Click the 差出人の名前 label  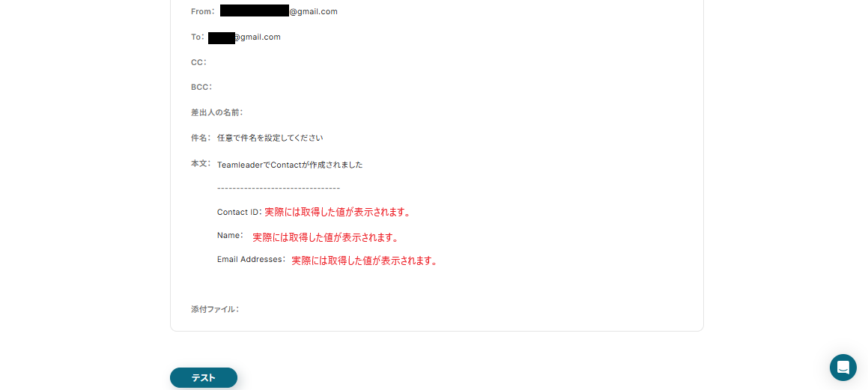[217, 112]
